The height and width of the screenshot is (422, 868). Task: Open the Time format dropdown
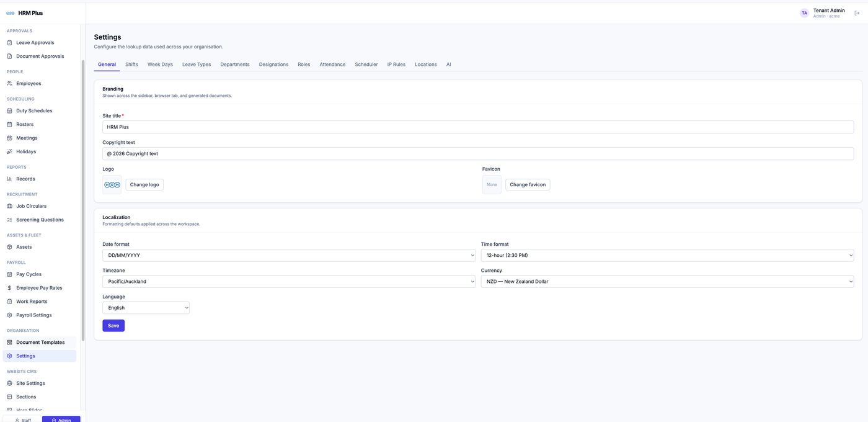coord(667,256)
